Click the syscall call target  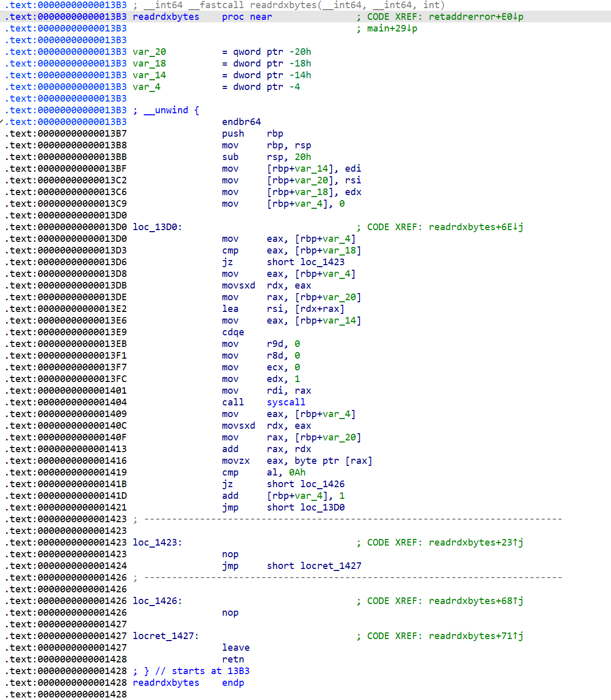click(x=286, y=402)
